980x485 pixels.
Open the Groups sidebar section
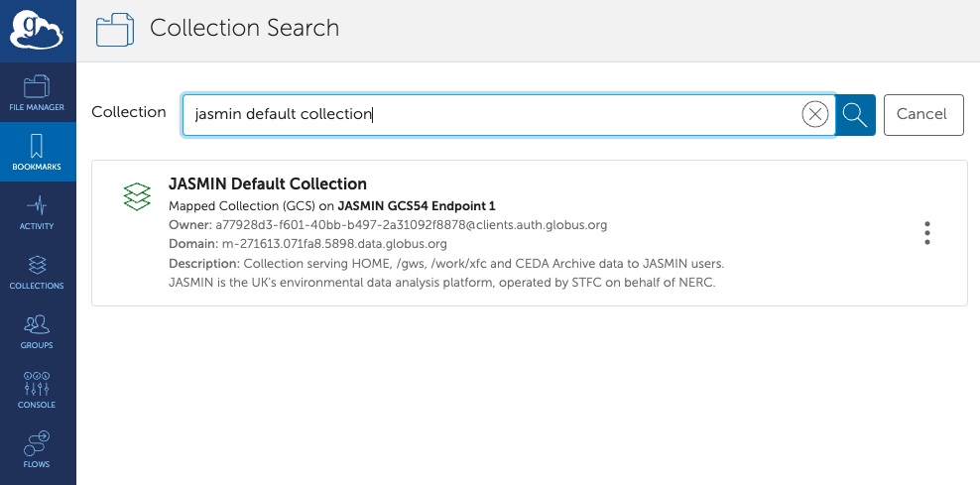(37, 330)
